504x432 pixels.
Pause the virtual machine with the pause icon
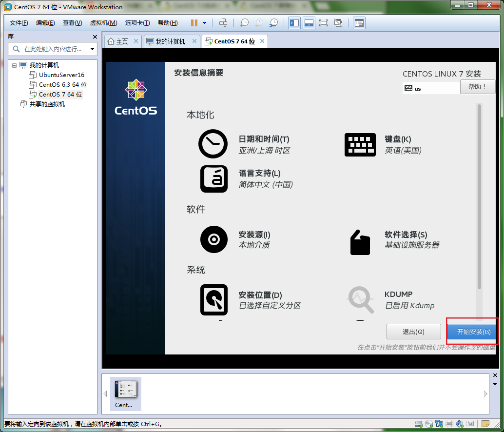click(194, 23)
